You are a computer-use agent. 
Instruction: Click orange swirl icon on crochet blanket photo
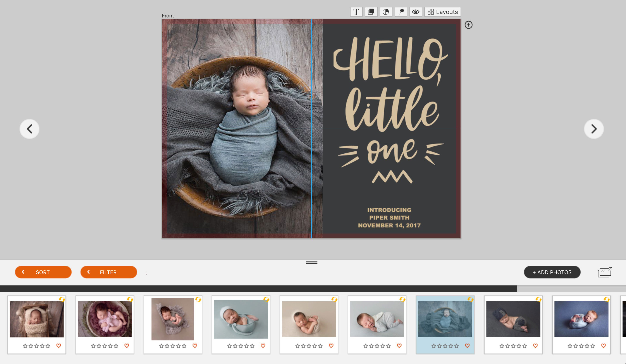[x=198, y=299]
